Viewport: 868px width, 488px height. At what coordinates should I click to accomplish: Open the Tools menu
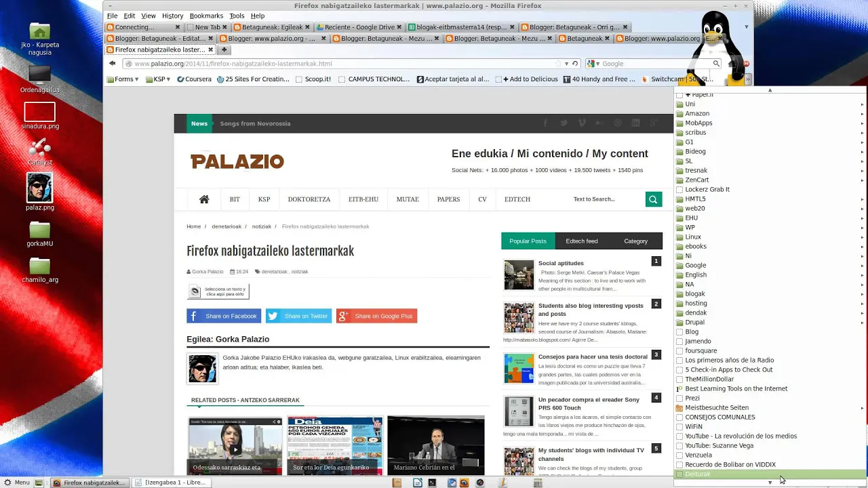coord(237,16)
